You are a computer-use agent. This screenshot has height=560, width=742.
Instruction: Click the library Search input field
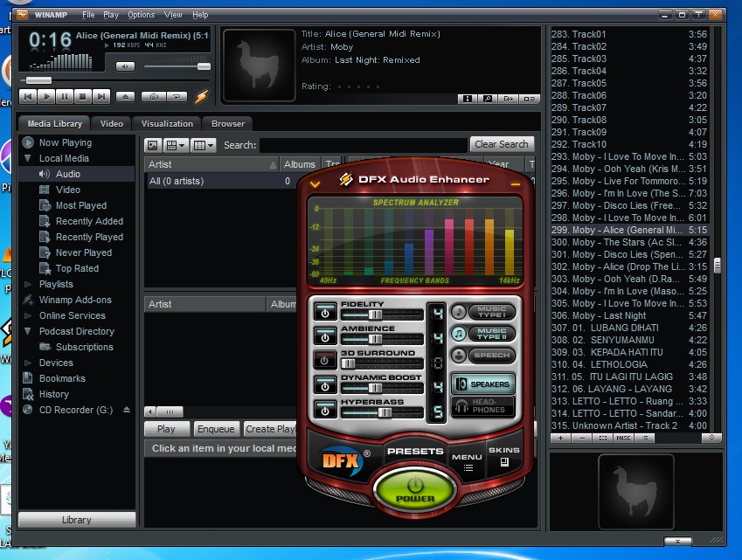(x=364, y=145)
